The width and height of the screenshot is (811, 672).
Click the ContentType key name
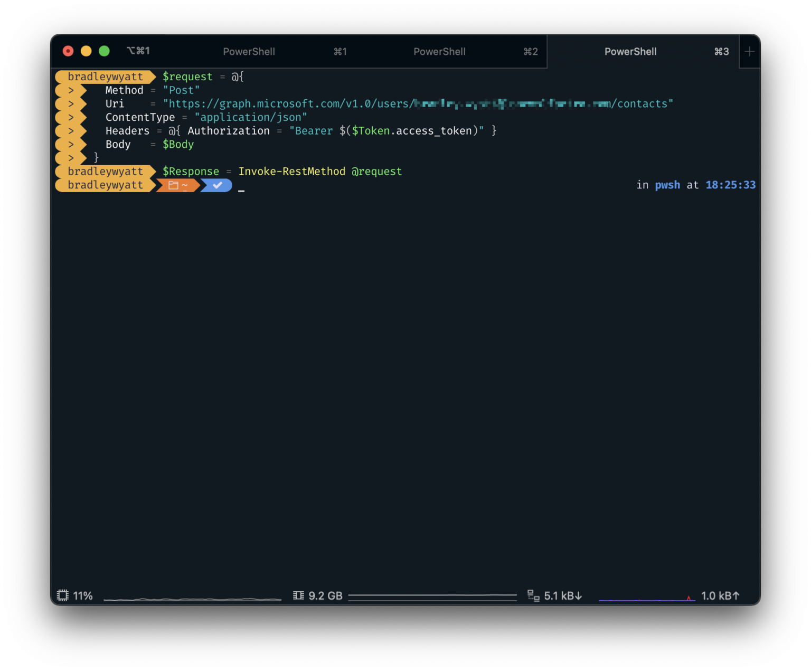point(140,117)
